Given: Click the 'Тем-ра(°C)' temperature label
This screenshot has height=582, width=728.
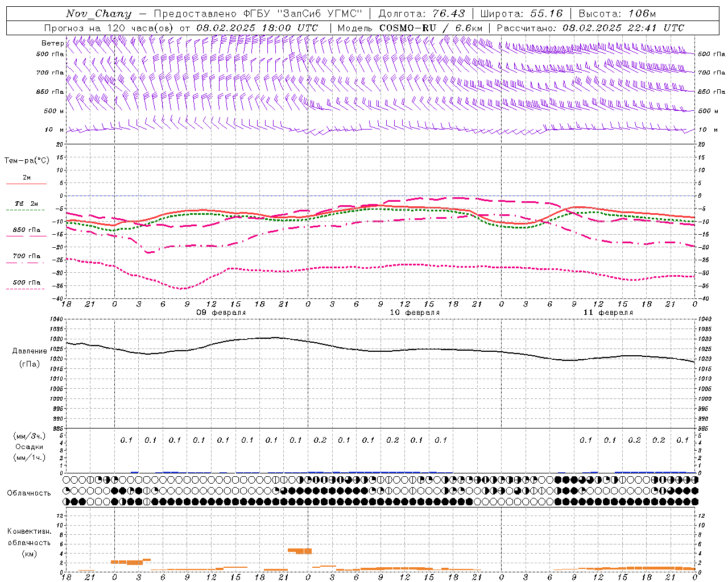Looking at the screenshot, I should click(27, 160).
